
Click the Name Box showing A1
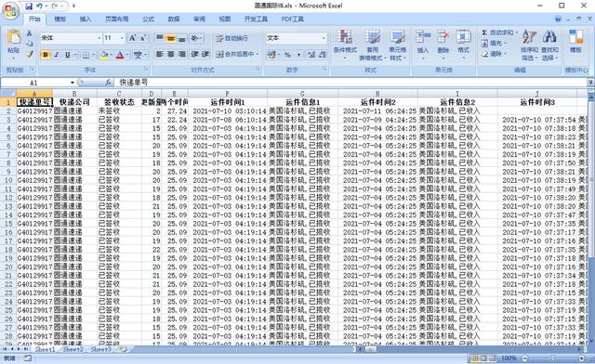click(x=38, y=83)
